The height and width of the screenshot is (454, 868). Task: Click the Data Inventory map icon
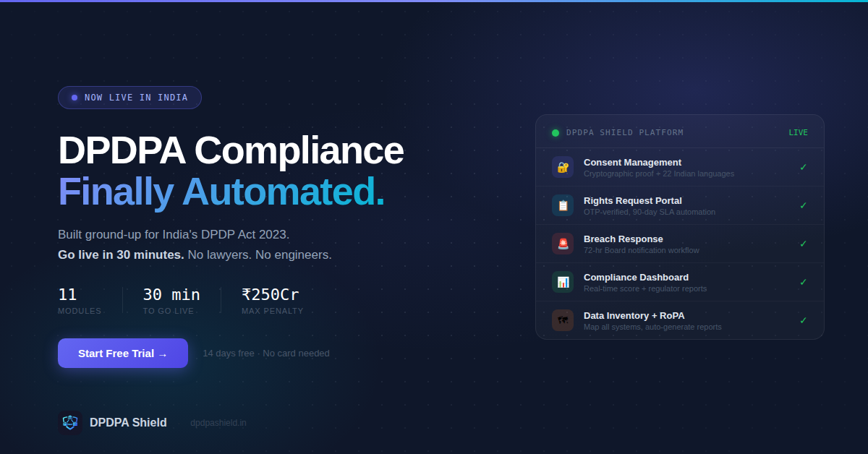[563, 320]
